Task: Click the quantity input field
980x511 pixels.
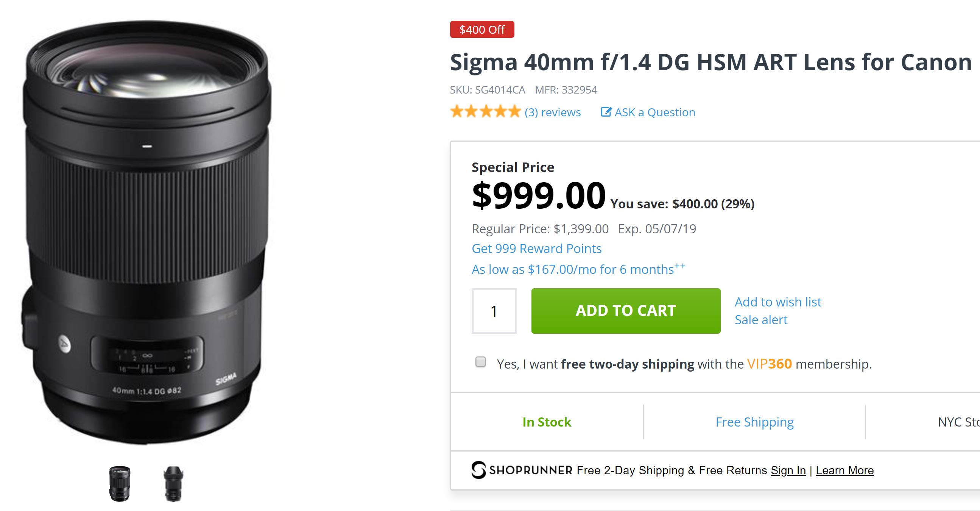Action: (494, 311)
